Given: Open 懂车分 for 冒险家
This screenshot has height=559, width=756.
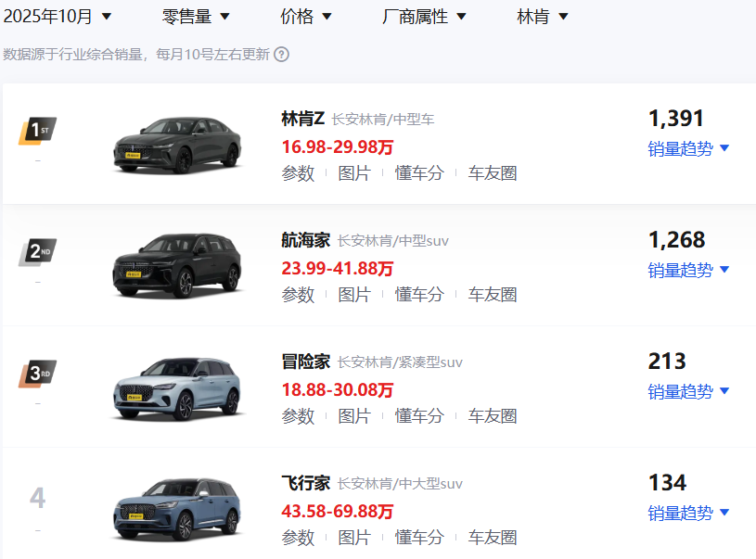Looking at the screenshot, I should 419,416.
